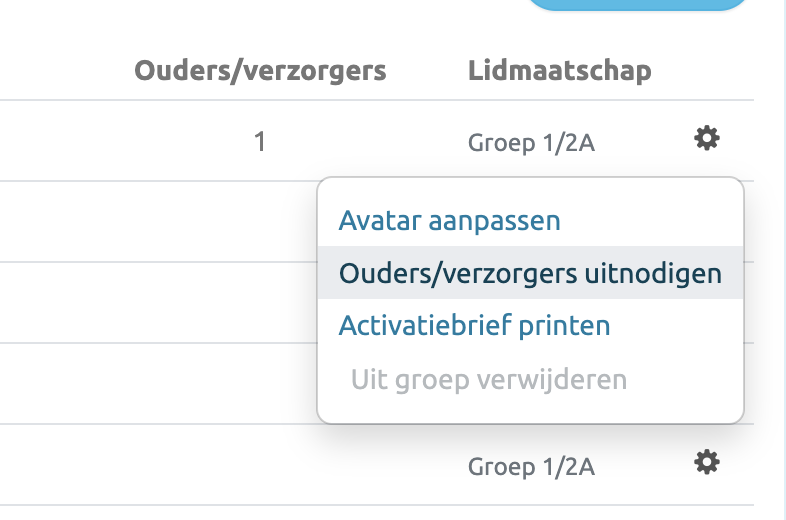The width and height of the screenshot is (786, 520).
Task: Click blank menu space below "Uit groep verwijderen"
Action: (x=530, y=410)
